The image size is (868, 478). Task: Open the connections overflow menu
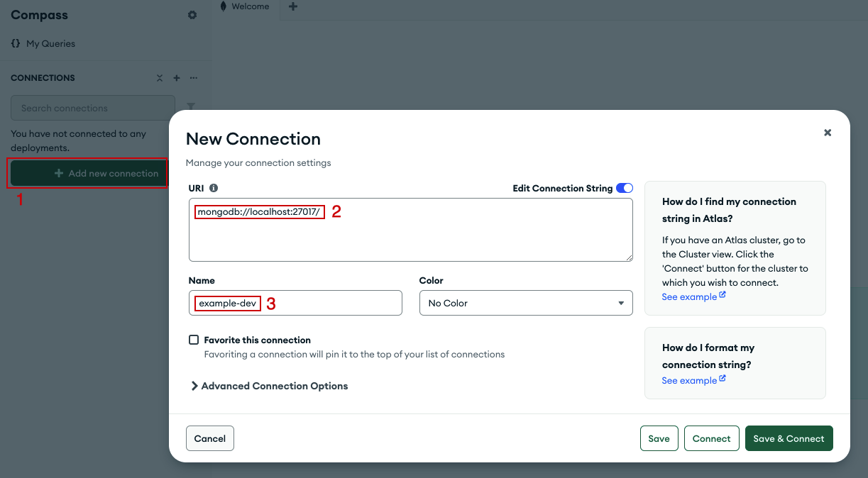coord(193,78)
